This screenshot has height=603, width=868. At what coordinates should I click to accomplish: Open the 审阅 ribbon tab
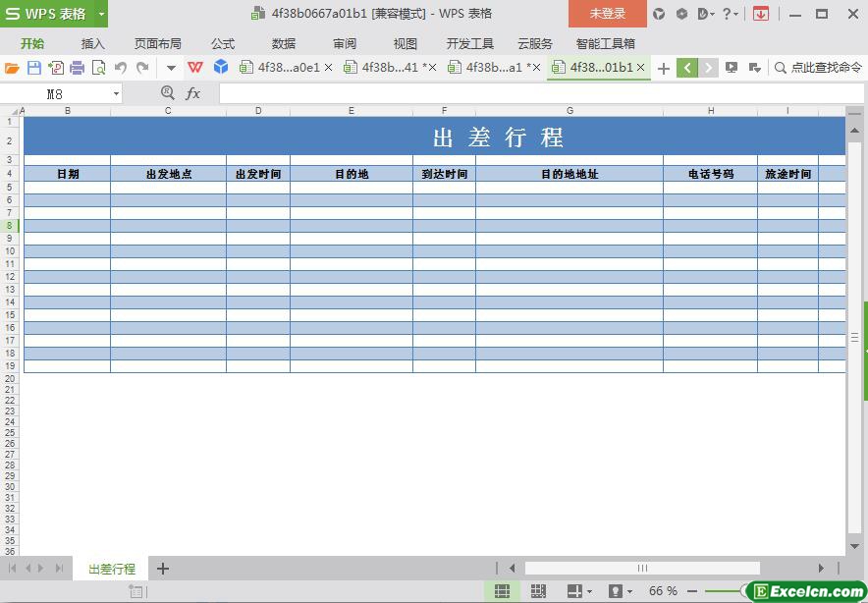tap(345, 43)
